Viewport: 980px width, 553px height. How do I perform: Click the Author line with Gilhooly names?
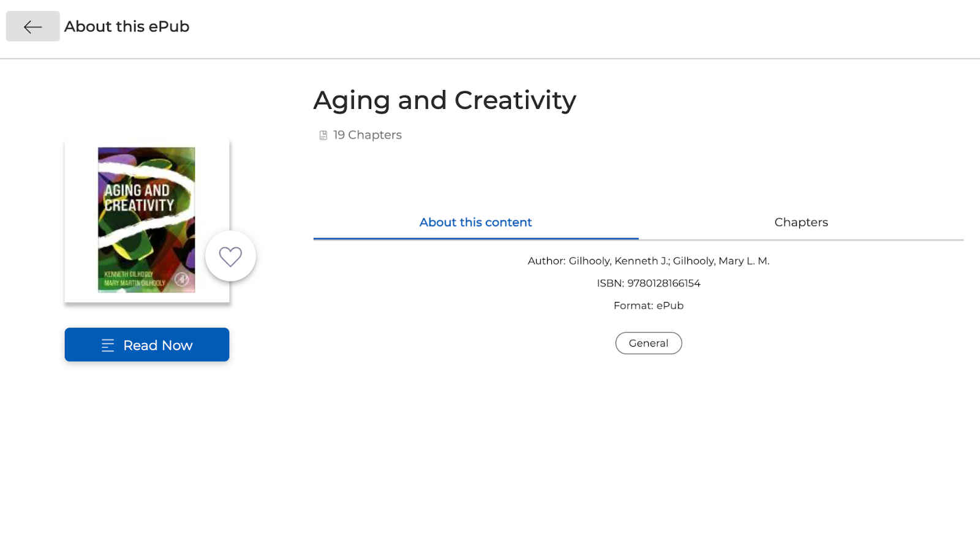coord(648,261)
